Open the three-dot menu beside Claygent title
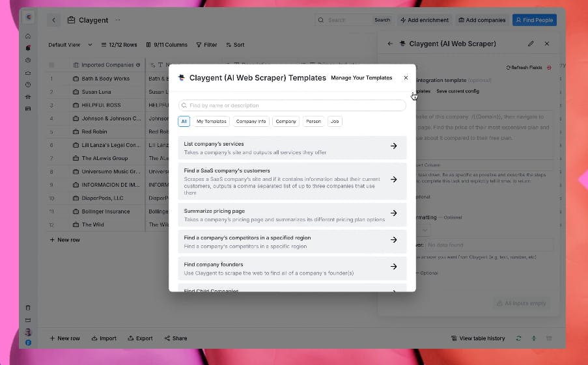The height and width of the screenshot is (365, 588). pos(118,20)
